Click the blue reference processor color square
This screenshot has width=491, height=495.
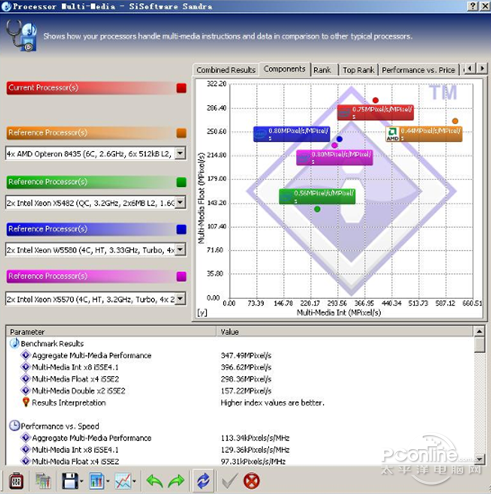pos(181,229)
